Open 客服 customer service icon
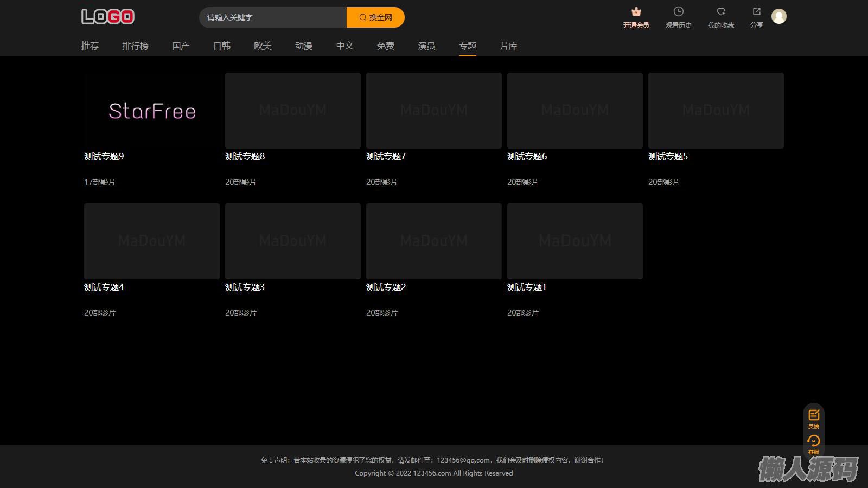 [x=813, y=441]
